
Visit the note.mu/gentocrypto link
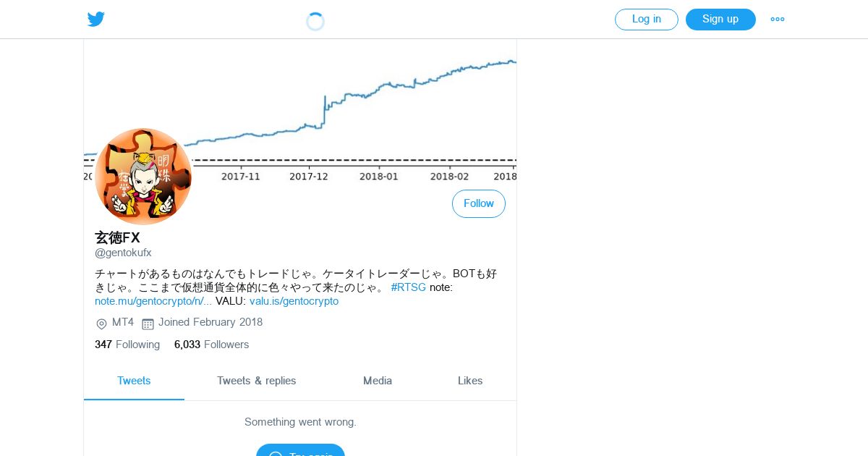tap(153, 301)
